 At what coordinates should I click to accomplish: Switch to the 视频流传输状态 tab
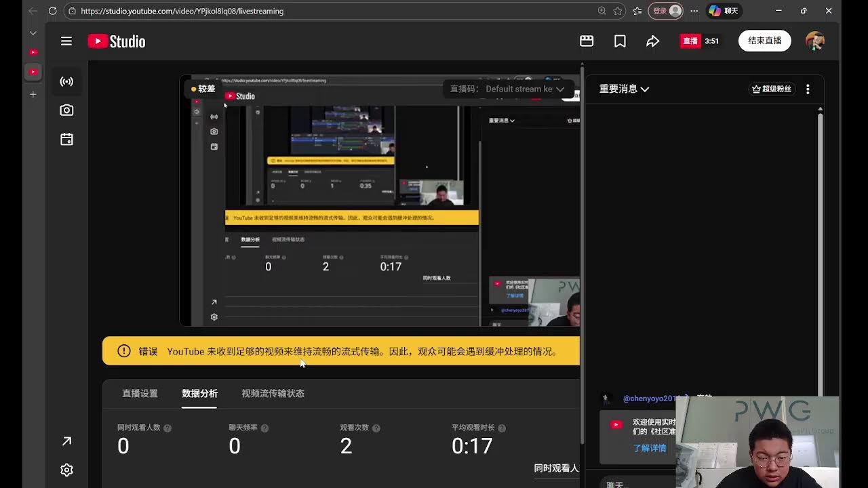tap(273, 394)
